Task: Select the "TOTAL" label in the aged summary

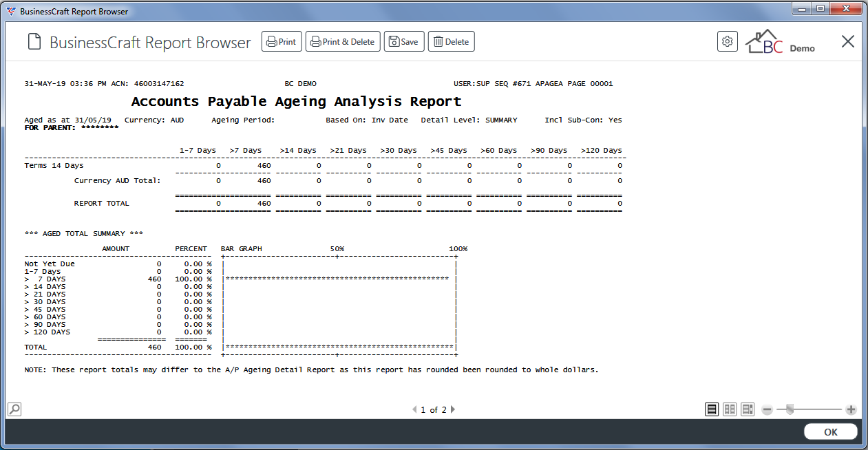Action: coord(36,347)
